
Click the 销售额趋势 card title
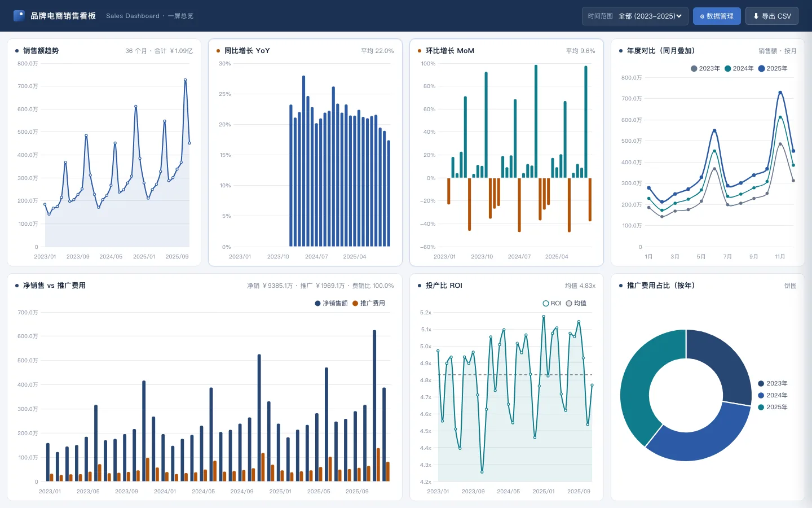(x=41, y=51)
